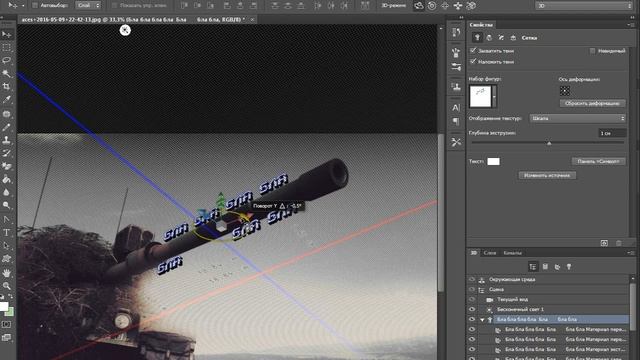
Task: Click Сбросить деформацию button
Action: [x=592, y=104]
